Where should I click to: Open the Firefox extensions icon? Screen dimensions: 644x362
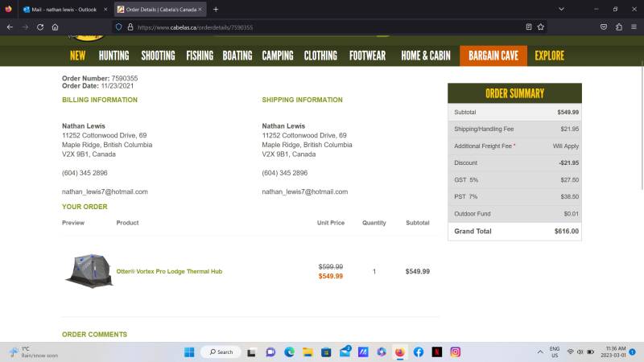click(619, 27)
